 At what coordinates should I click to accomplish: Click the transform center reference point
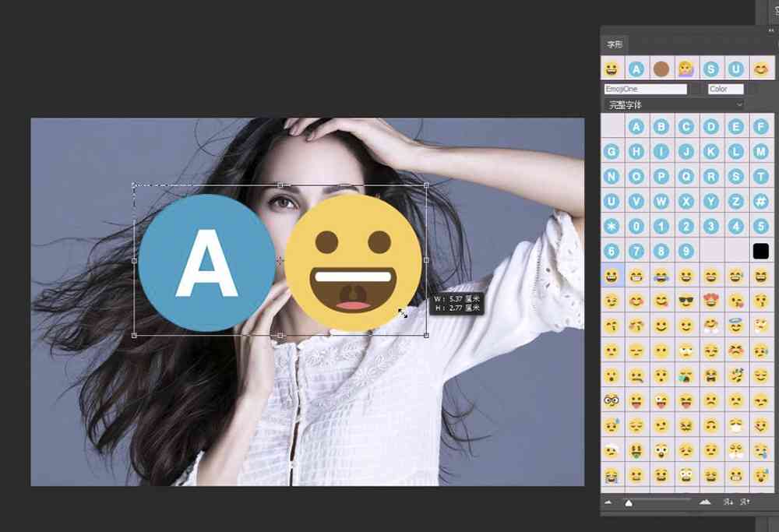(x=280, y=260)
